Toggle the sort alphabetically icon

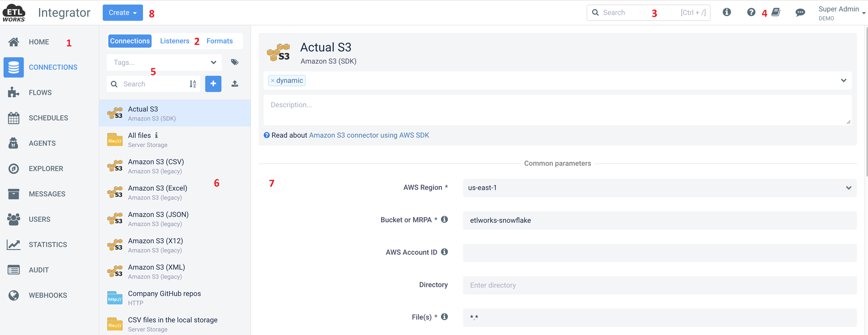[x=193, y=84]
